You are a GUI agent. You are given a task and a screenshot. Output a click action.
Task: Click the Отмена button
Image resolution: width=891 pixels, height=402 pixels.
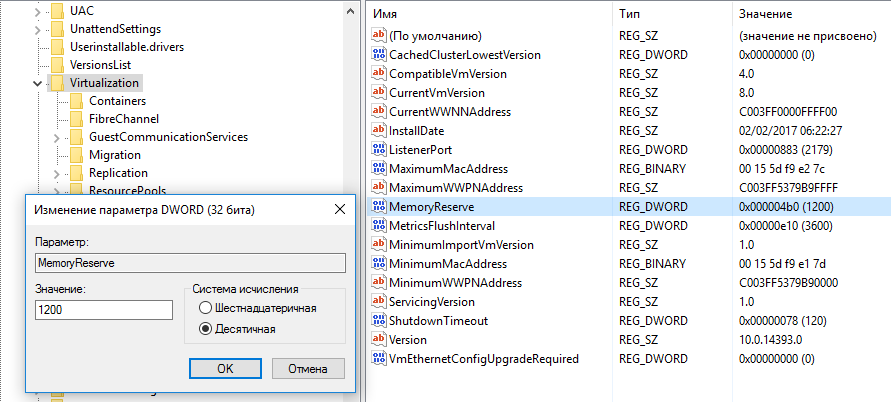click(308, 369)
